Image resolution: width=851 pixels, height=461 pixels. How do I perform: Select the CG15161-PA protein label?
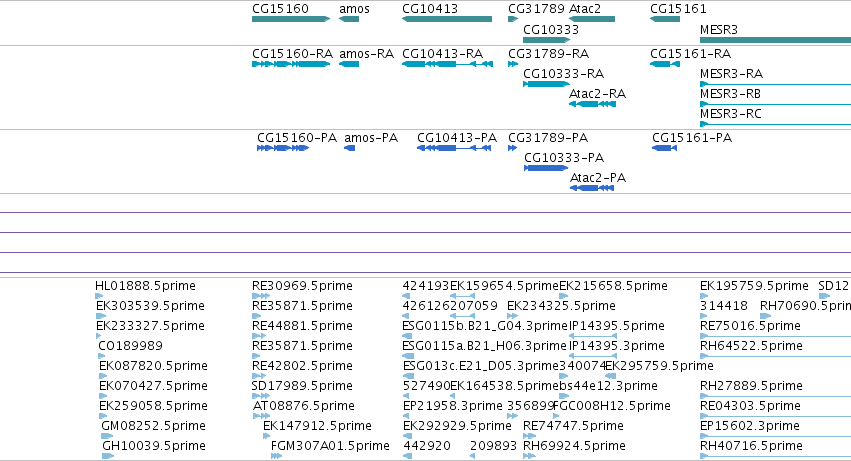pyautogui.click(x=692, y=138)
